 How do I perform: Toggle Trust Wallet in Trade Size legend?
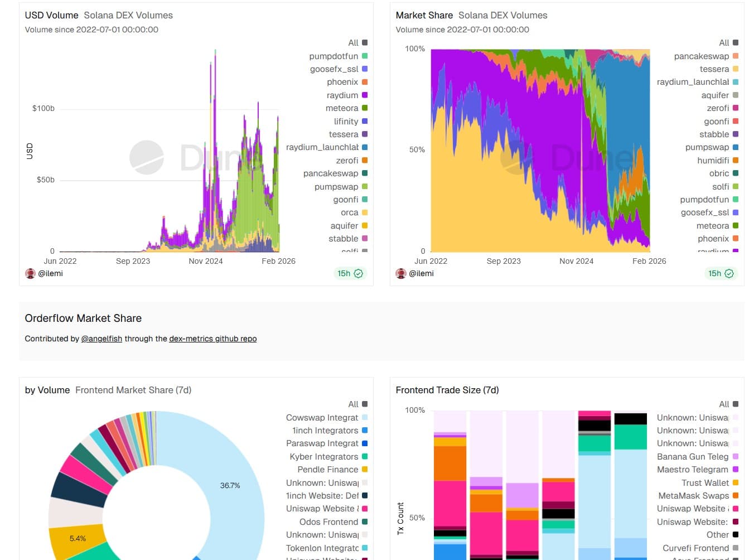point(710,483)
